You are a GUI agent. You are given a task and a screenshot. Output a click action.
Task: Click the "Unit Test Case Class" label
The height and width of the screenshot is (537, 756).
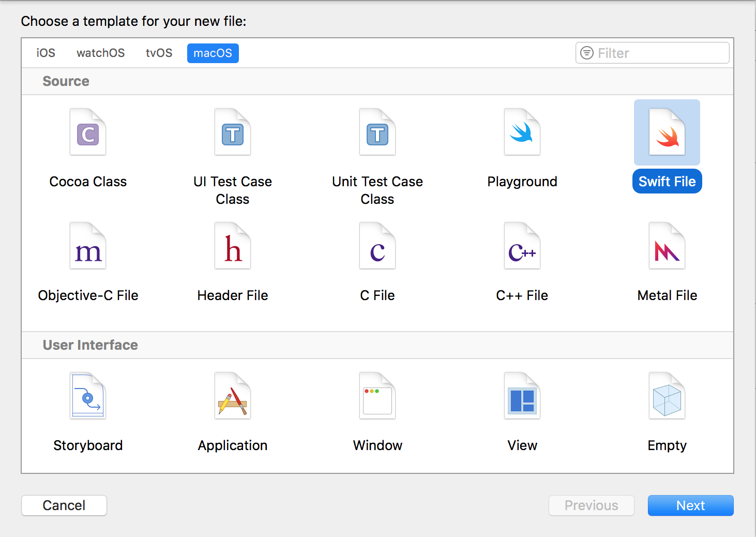point(377,190)
